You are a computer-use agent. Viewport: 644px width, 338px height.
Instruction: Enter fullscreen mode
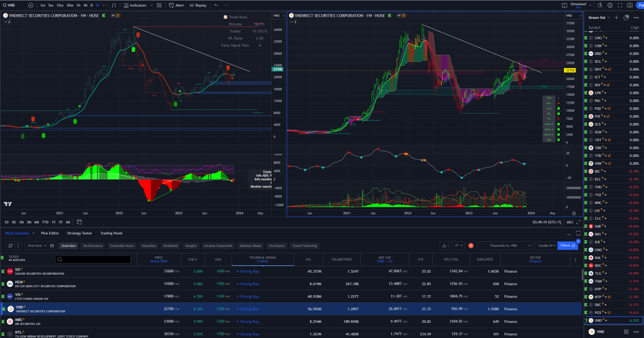pyautogui.click(x=620, y=5)
